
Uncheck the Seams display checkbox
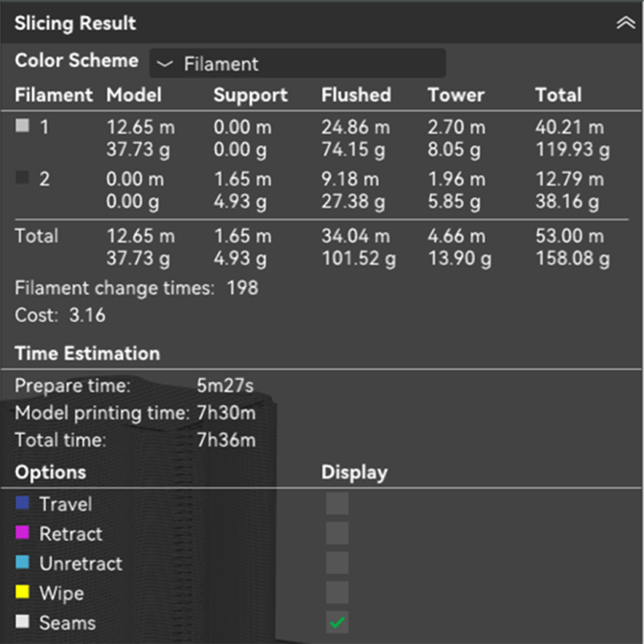tap(337, 623)
